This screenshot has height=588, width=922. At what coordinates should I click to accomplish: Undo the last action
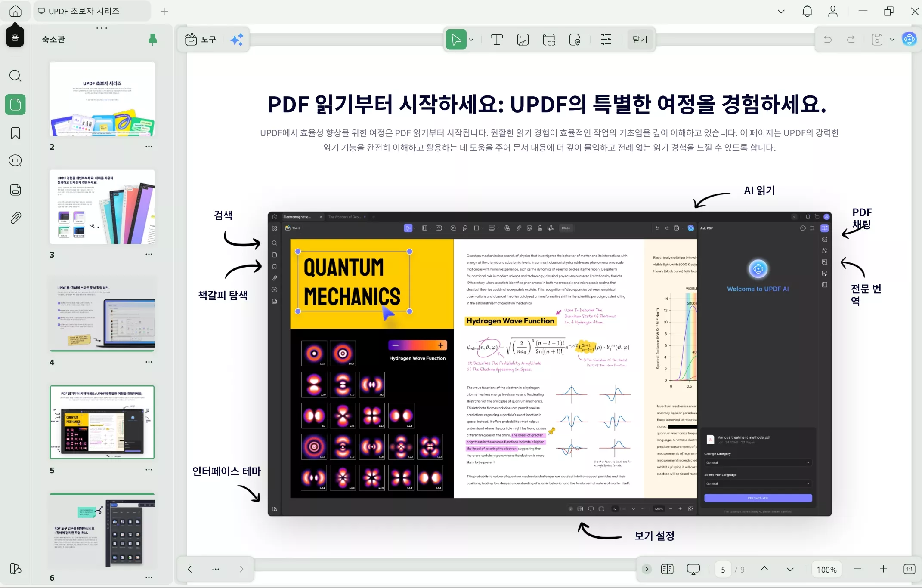828,40
